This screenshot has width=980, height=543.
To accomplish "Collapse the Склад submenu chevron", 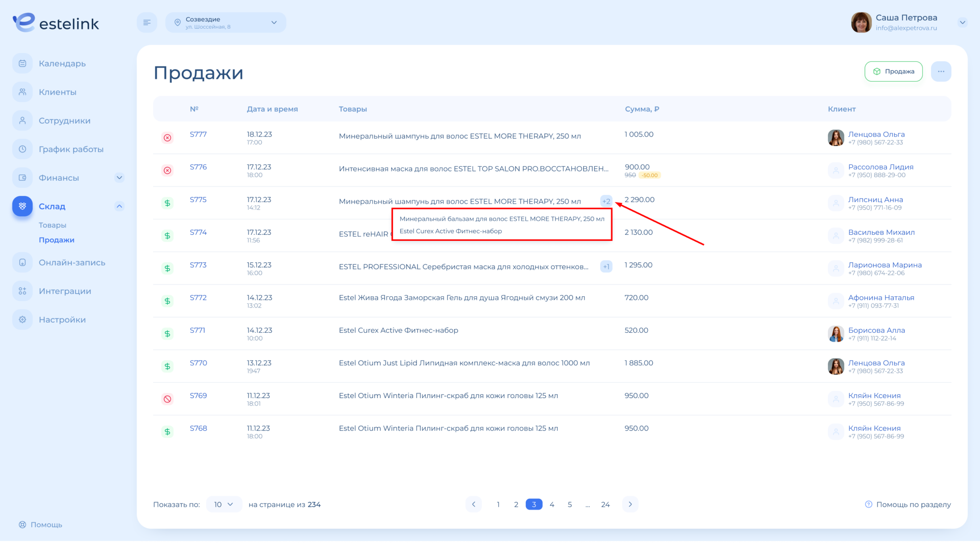I will pos(119,206).
